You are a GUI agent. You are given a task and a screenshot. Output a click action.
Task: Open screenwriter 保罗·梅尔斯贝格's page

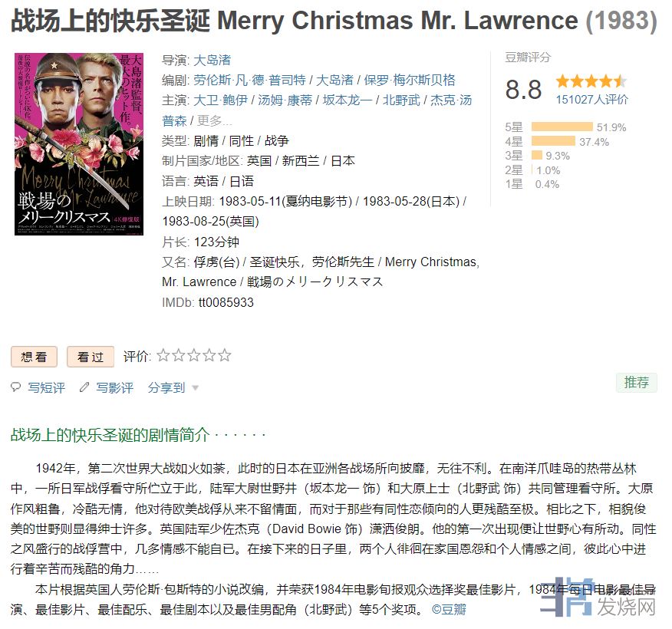coord(410,80)
